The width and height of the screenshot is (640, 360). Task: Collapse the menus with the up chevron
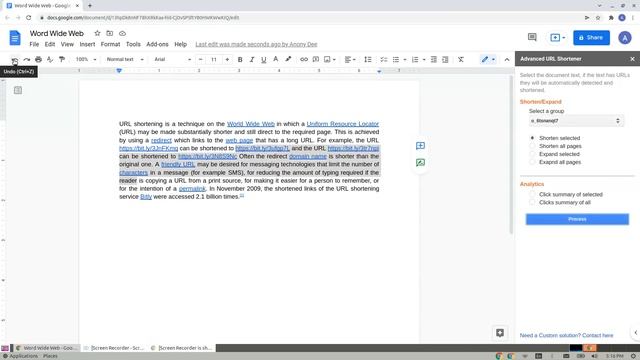(x=507, y=60)
